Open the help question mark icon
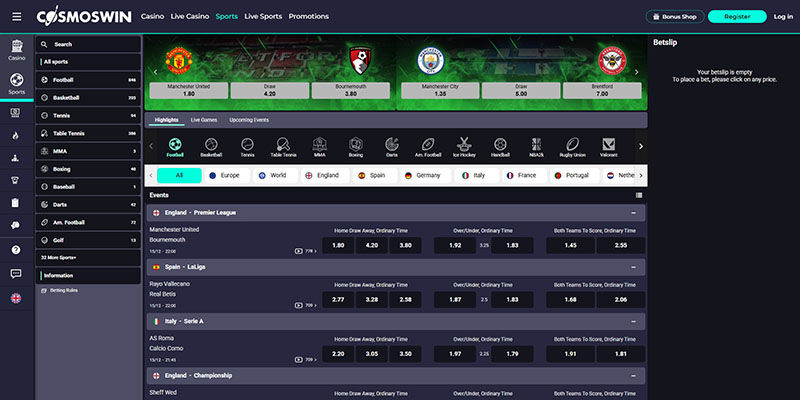This screenshot has width=800, height=400. click(x=16, y=250)
